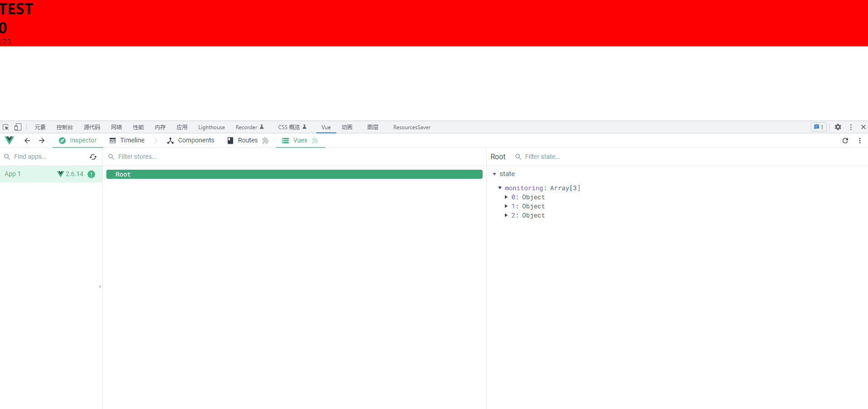Select the Root store row

point(294,174)
